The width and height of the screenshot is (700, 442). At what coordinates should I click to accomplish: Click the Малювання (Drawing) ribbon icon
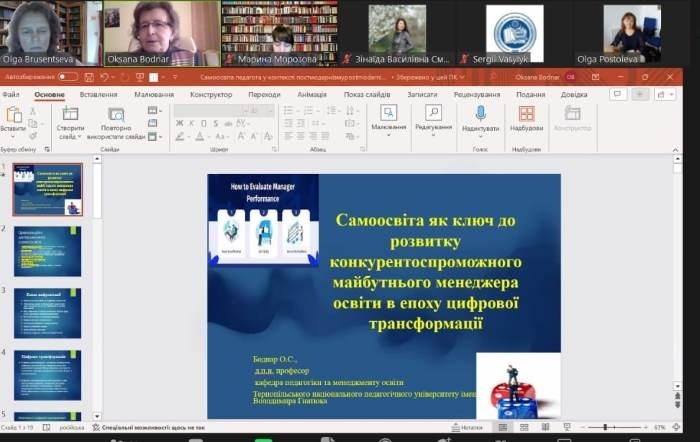pyautogui.click(x=388, y=113)
